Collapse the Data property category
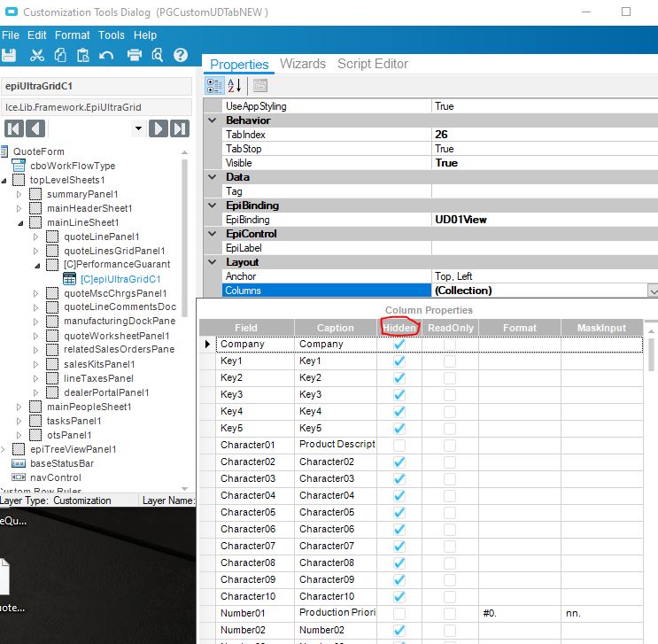 coord(213,177)
